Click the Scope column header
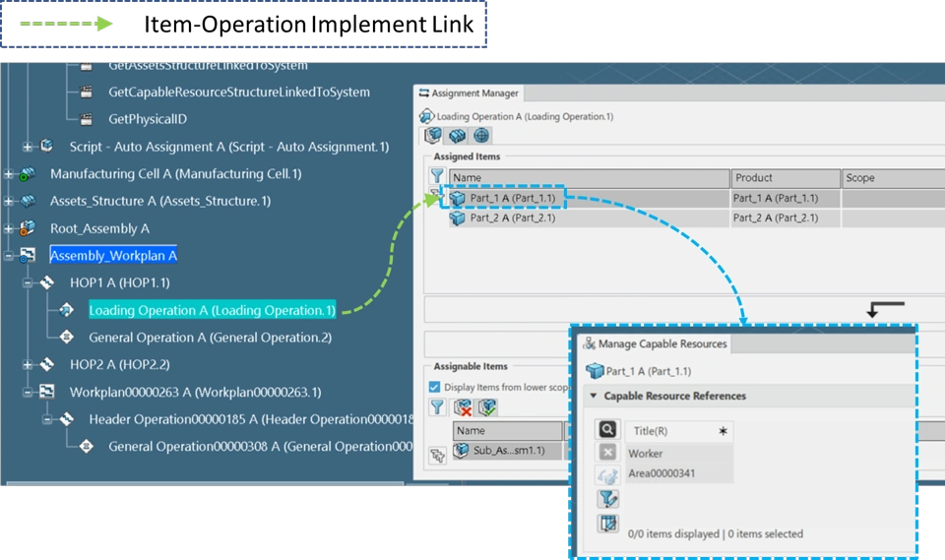 click(893, 178)
